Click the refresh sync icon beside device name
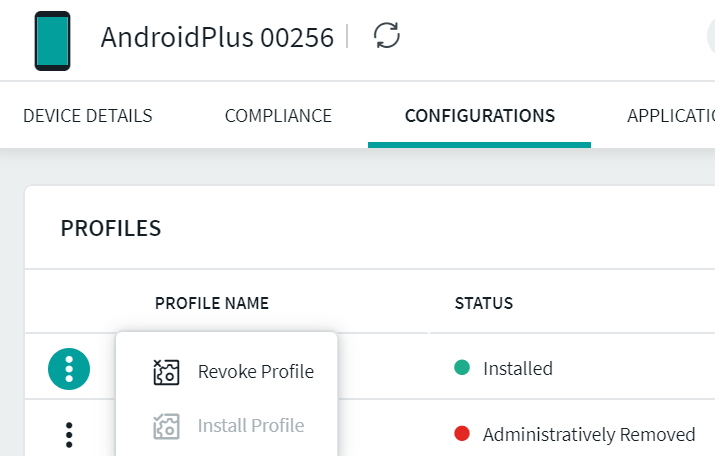The height and width of the screenshot is (456, 715). (387, 37)
